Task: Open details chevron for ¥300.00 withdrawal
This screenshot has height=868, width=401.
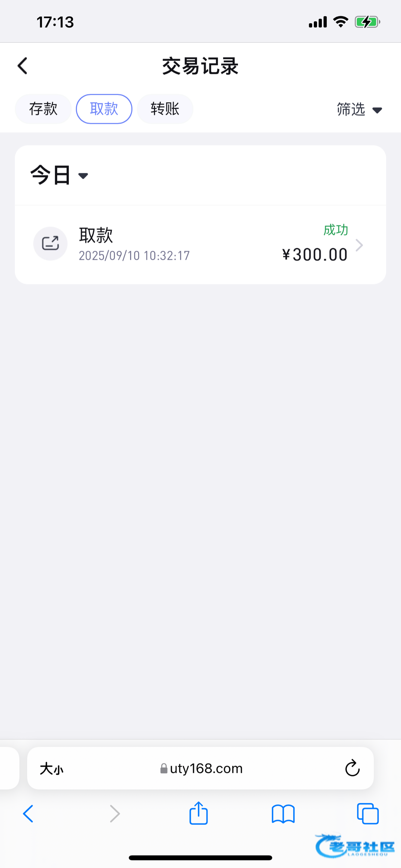Action: 359,245
